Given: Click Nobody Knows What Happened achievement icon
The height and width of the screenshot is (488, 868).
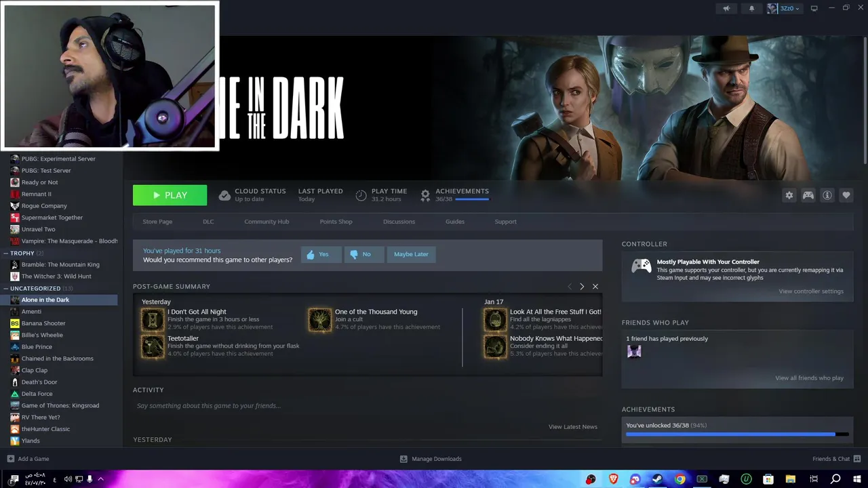Looking at the screenshot, I should click(495, 346).
